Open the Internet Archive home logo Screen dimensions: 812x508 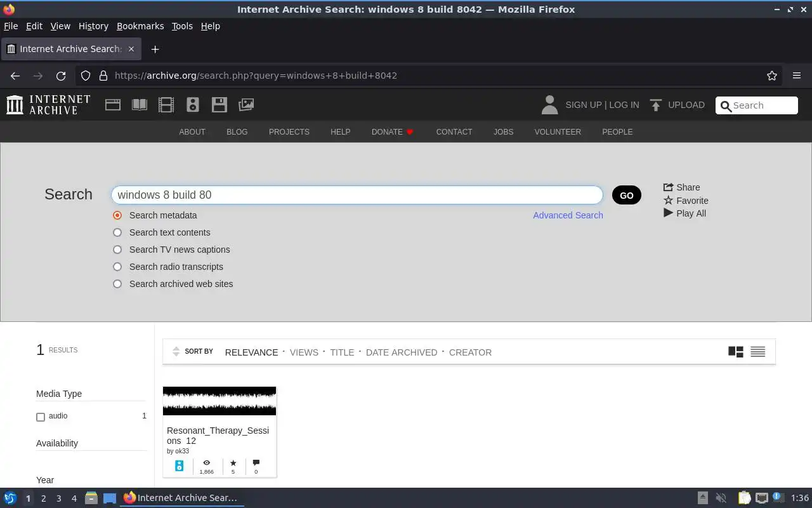click(x=48, y=105)
